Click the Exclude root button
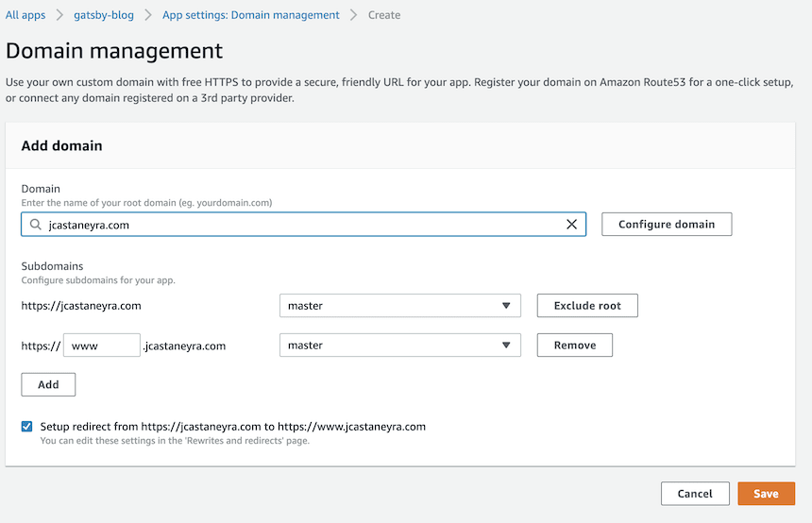Image resolution: width=812 pixels, height=523 pixels. [587, 306]
